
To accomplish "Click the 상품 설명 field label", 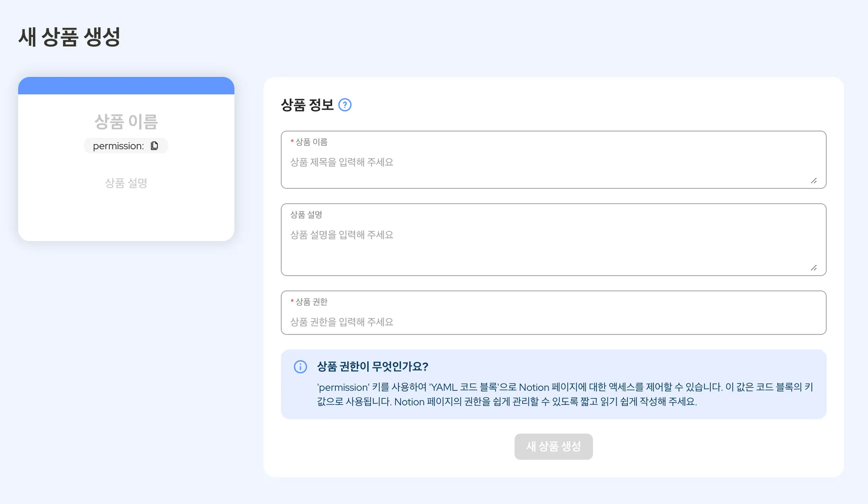I will pyautogui.click(x=306, y=215).
